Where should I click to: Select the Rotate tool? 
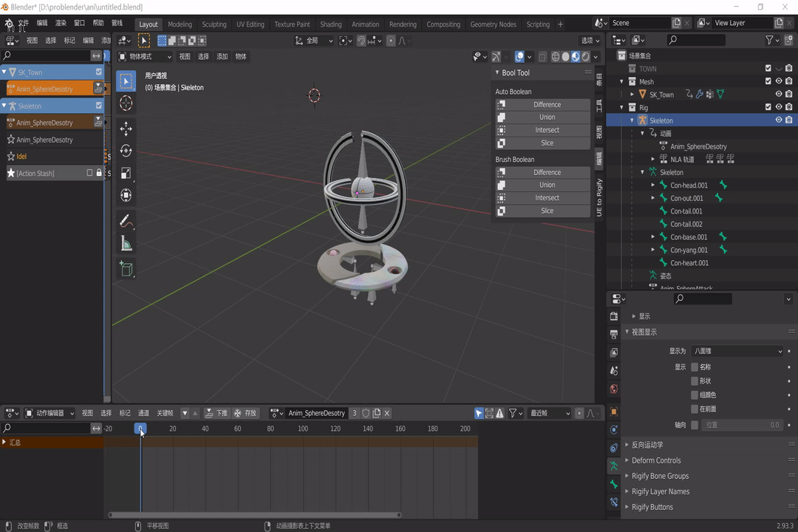(x=126, y=151)
